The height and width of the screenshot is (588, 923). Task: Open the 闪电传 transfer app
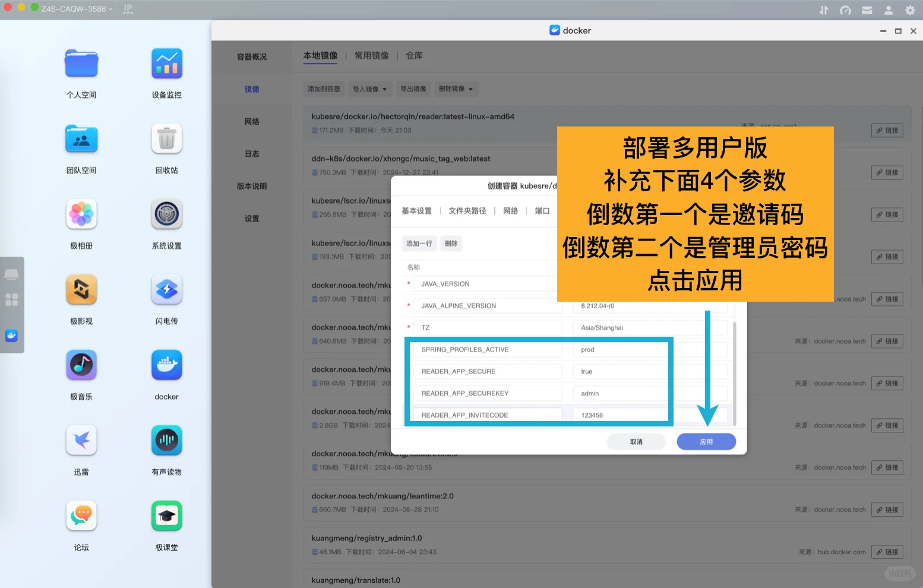(166, 290)
